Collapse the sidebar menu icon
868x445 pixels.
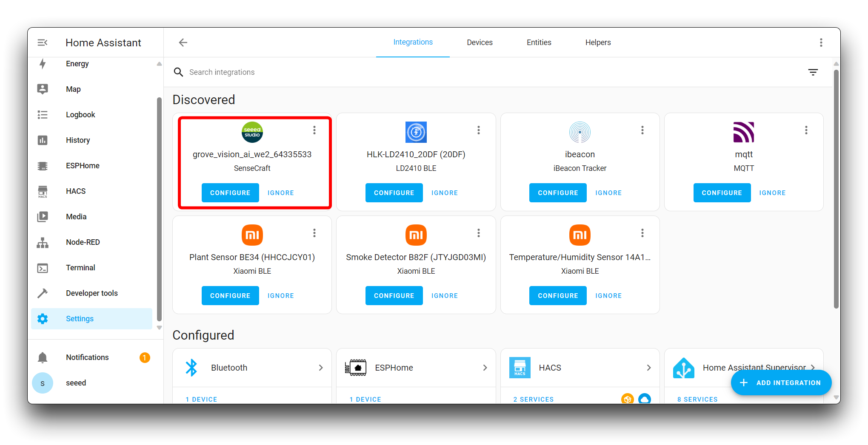tap(43, 43)
